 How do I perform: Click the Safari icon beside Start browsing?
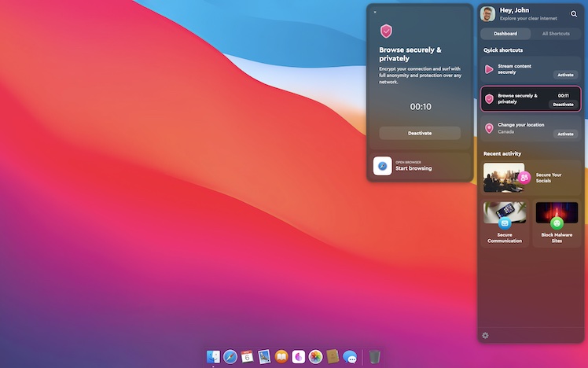point(383,166)
